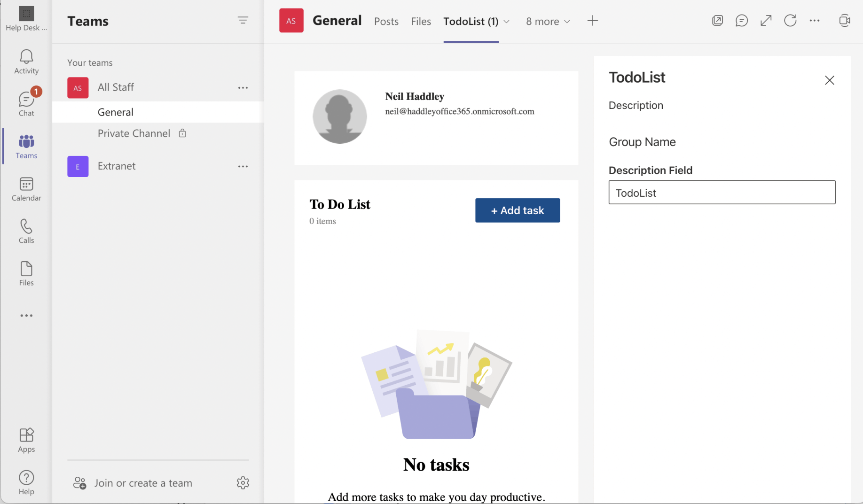Click the To Do List heading
863x504 pixels.
(x=340, y=204)
